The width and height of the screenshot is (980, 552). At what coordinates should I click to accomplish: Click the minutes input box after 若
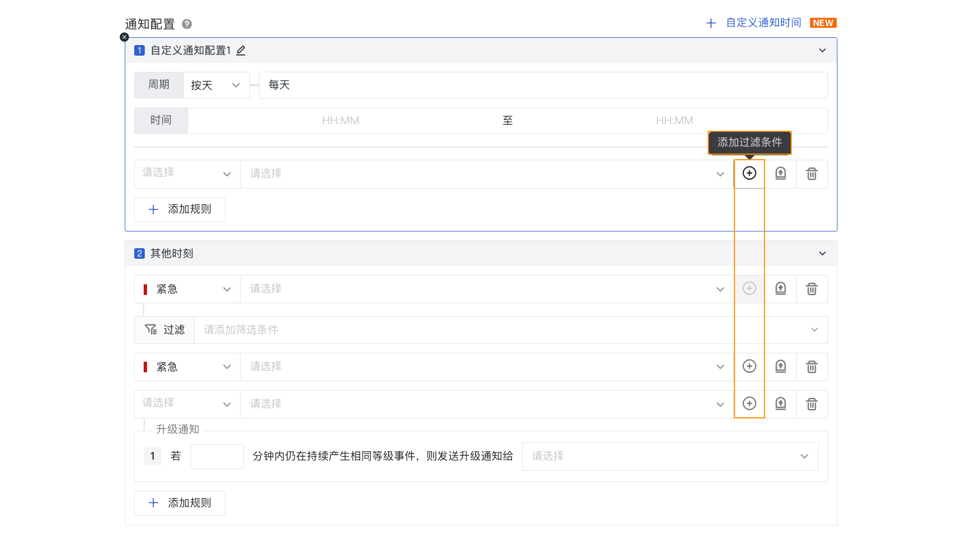pos(217,456)
